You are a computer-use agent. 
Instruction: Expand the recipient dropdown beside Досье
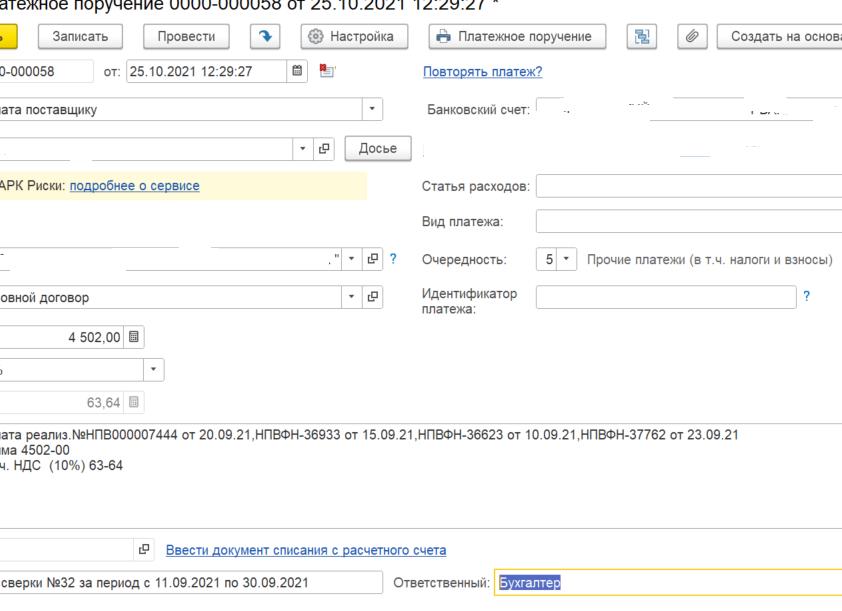pos(303,149)
